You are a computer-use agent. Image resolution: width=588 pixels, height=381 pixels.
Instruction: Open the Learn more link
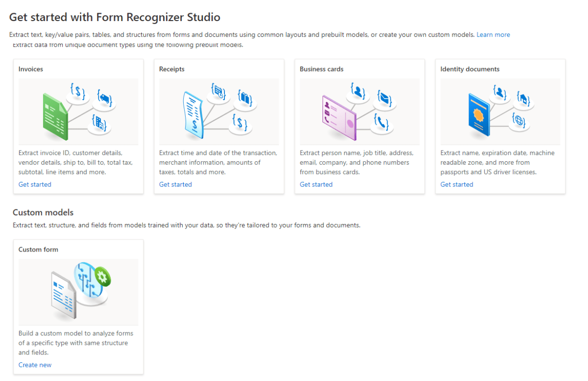pos(493,34)
